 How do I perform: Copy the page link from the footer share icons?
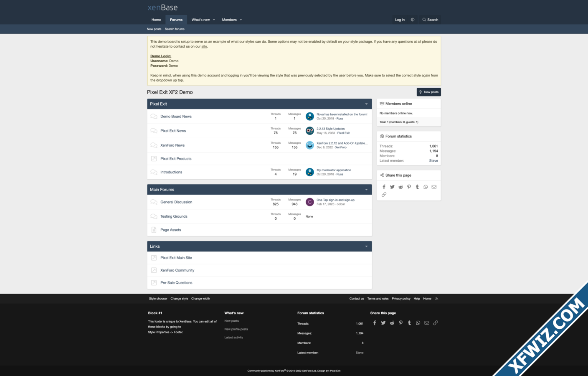point(436,323)
